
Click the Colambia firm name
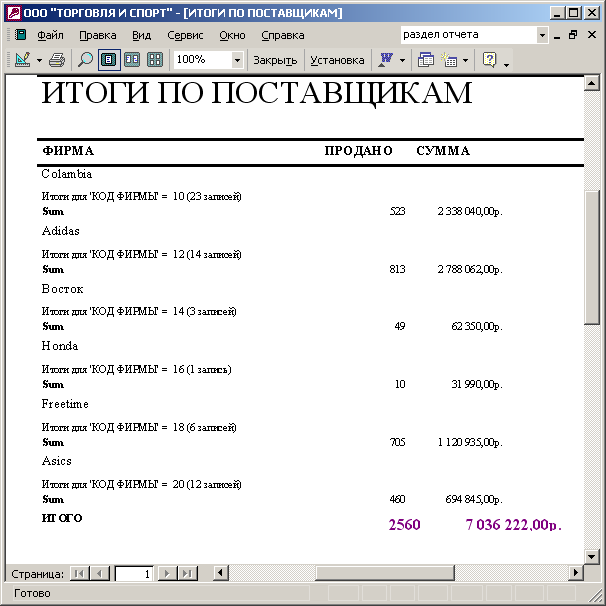pos(67,174)
